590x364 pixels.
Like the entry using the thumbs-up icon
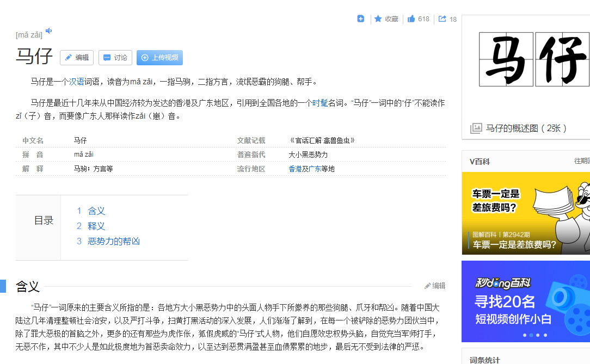pos(411,18)
